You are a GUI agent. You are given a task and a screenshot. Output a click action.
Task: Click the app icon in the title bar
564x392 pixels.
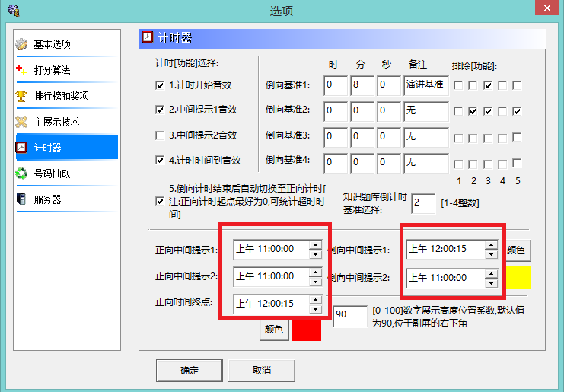click(13, 11)
